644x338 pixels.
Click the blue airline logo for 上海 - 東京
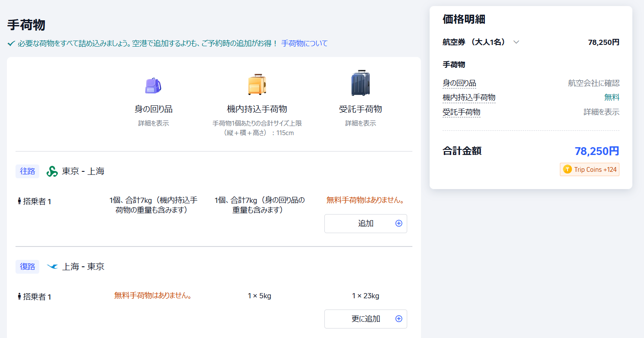tap(52, 267)
